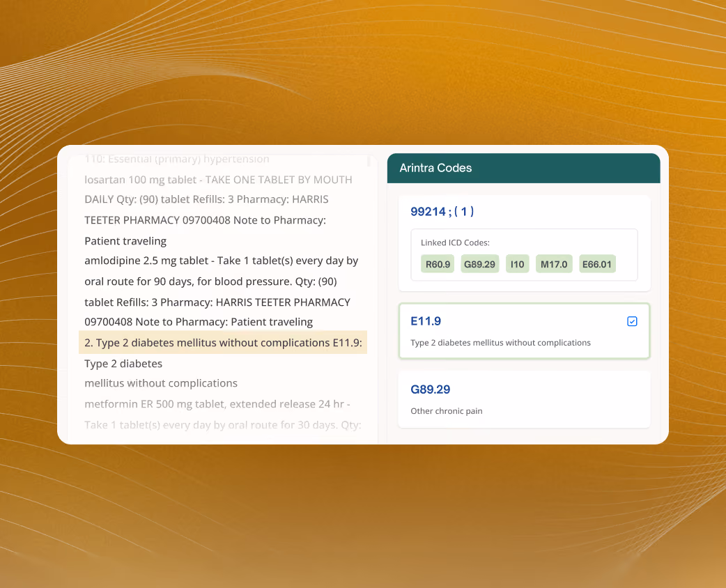Click 'DAILY Qty: (90) tablet Refills: 3' line
The image size is (726, 588).
click(206, 199)
